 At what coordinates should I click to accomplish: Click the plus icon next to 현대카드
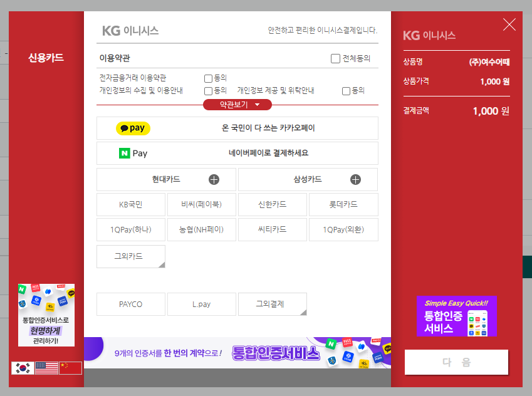pos(214,179)
